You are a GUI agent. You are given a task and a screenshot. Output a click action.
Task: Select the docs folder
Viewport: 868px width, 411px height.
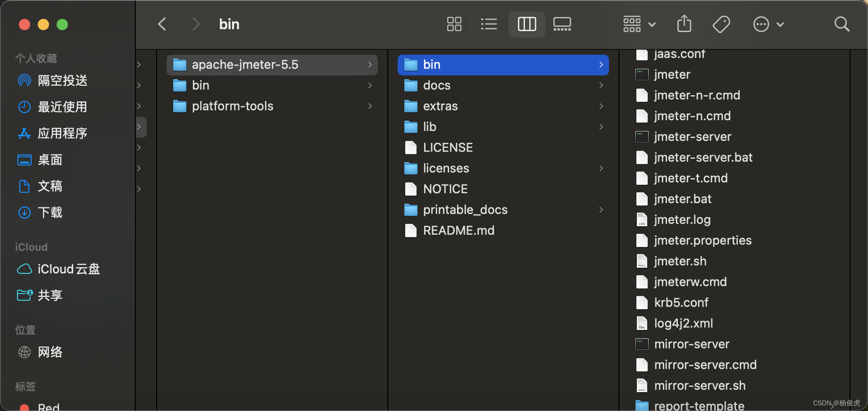[x=503, y=85]
